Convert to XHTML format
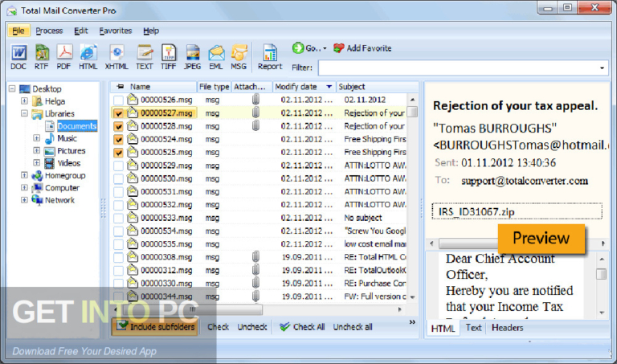This screenshot has width=617, height=364. pyautogui.click(x=116, y=57)
